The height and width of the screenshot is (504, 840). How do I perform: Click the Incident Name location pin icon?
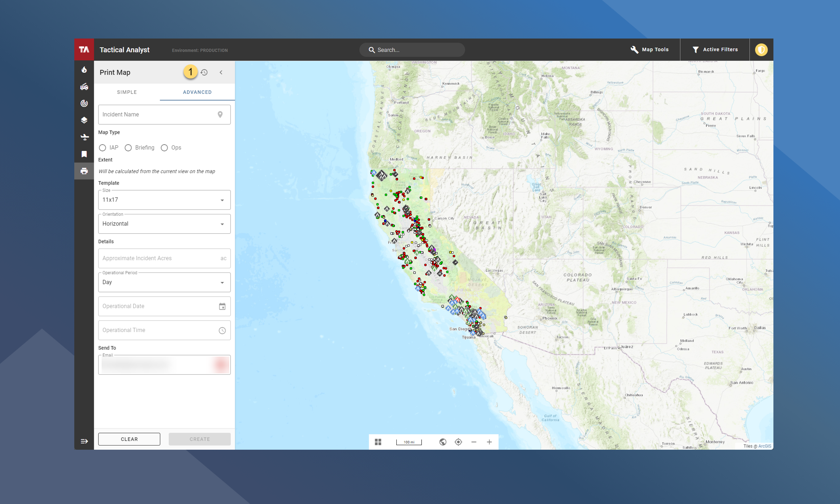click(x=220, y=115)
